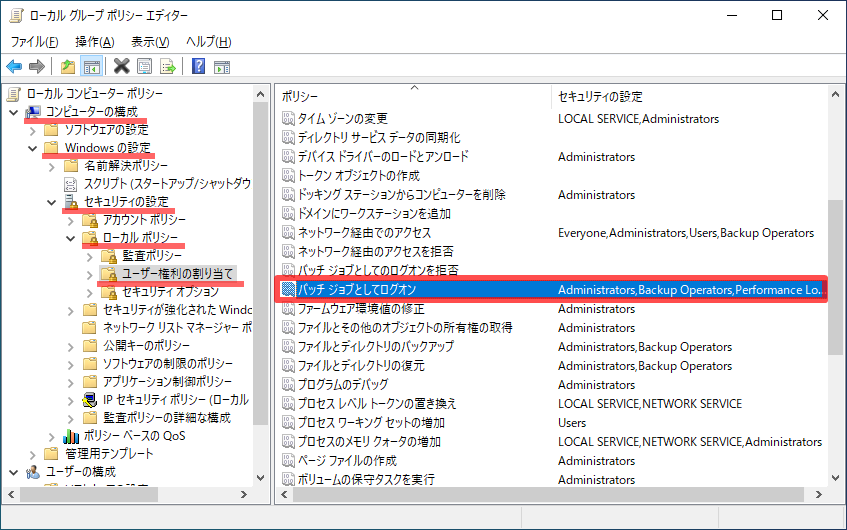Click the ファームウェア環境値の修正 policy icon
This screenshot has width=847, height=530.
(288, 308)
